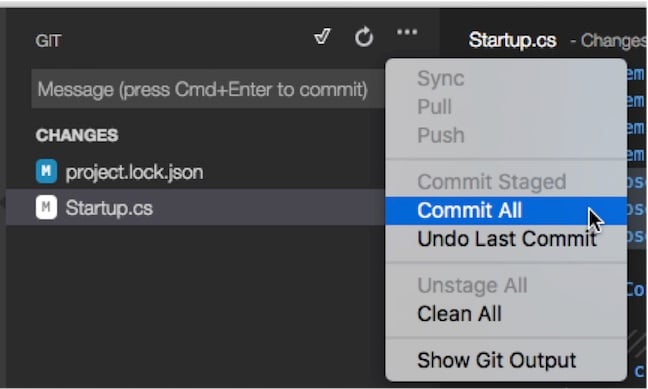Viewport: 648px width, 389px height.
Task: Click the commit checkmark icon
Action: pos(322,36)
